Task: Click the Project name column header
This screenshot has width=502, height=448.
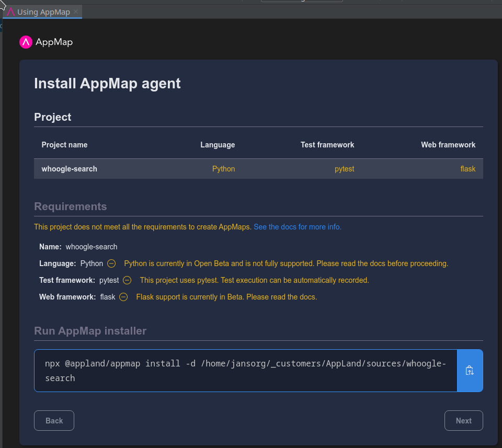Action: tap(64, 145)
